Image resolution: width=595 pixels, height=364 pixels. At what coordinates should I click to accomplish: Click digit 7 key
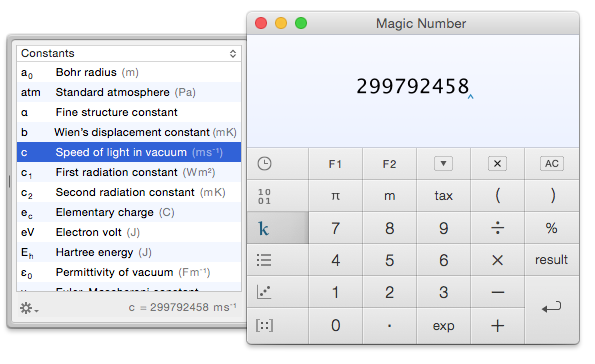[x=335, y=228]
